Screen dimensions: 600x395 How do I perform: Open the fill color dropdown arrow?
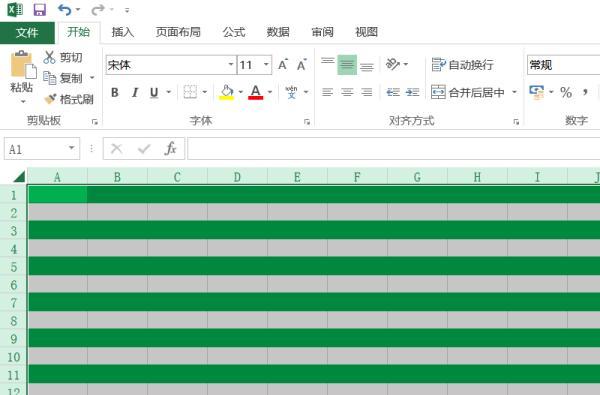coord(240,92)
